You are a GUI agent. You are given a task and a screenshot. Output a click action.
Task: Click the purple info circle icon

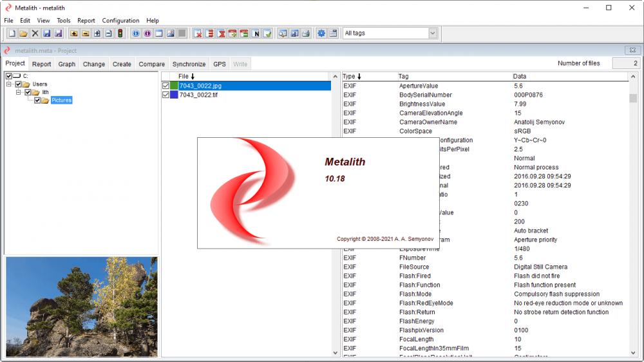[147, 33]
